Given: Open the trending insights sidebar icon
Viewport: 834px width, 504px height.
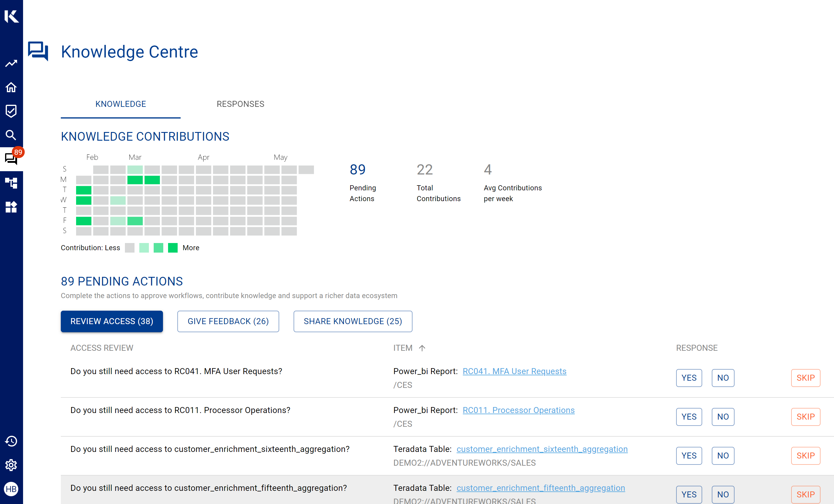Looking at the screenshot, I should 11,63.
